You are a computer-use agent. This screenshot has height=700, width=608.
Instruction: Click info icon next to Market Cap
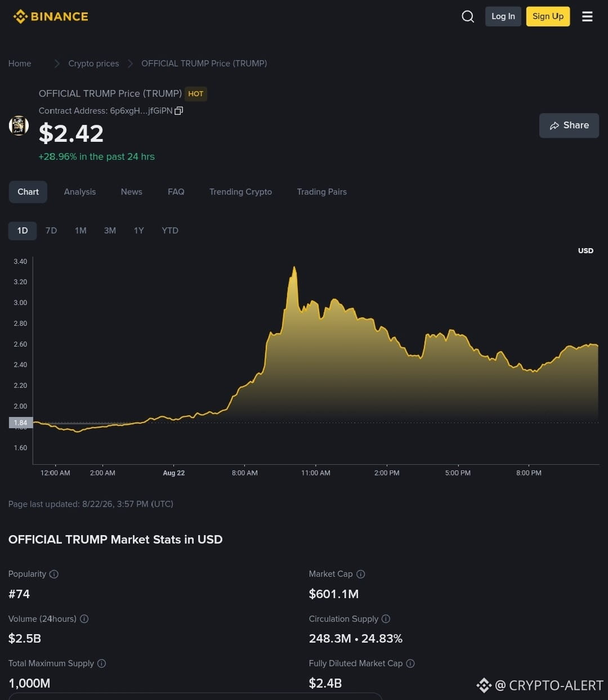[361, 574]
